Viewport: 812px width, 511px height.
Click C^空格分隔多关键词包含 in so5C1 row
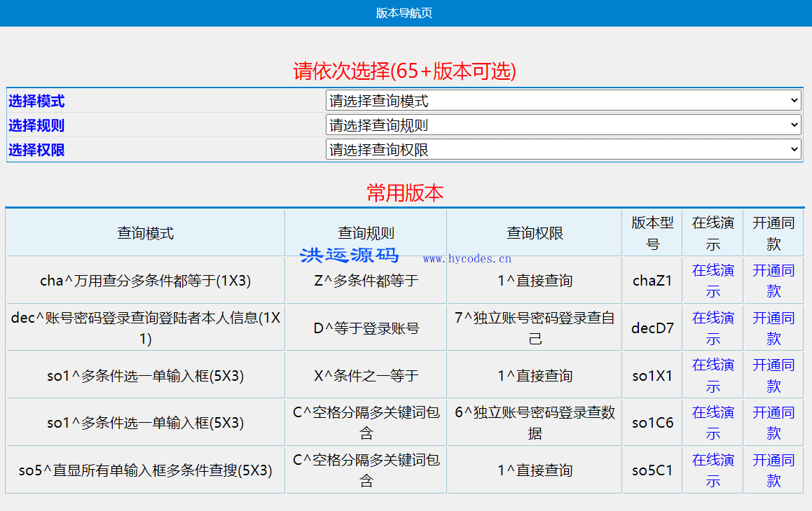pyautogui.click(x=366, y=470)
